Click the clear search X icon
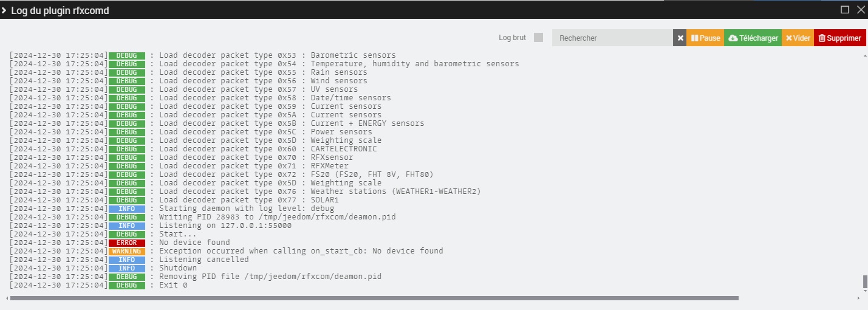868x310 pixels. pos(680,38)
